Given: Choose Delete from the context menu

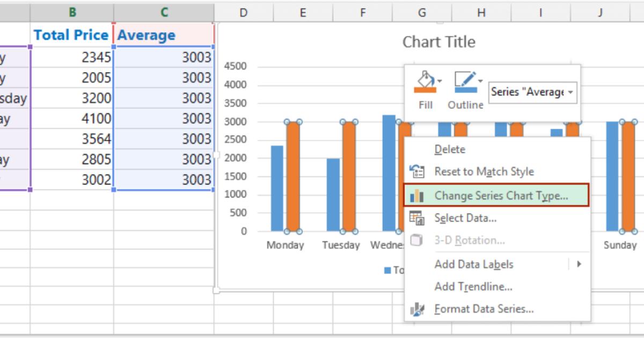Looking at the screenshot, I should [450, 150].
